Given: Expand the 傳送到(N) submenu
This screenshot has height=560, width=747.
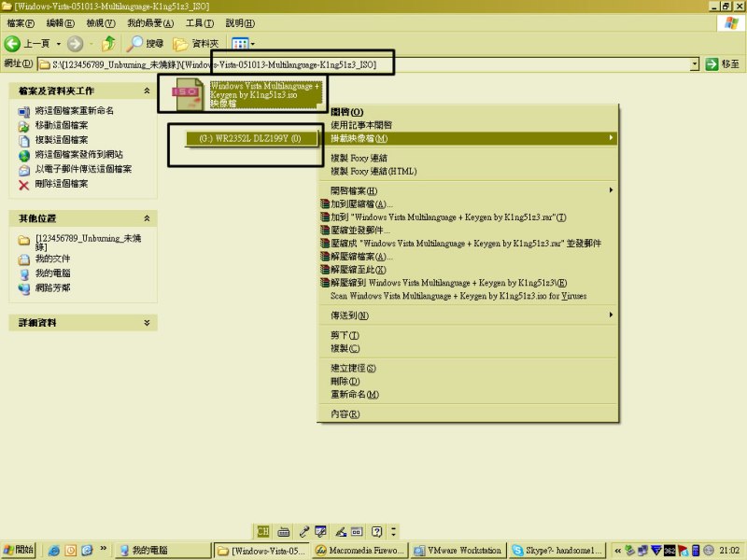Looking at the screenshot, I should pos(468,315).
